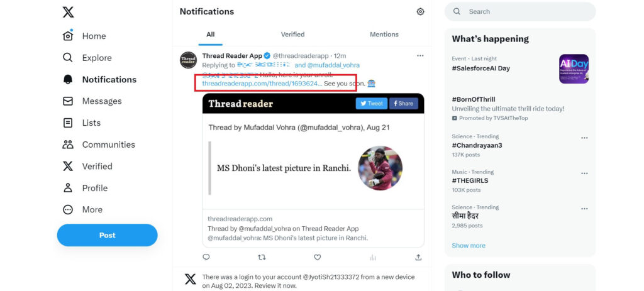Switch to the Verified notifications tab
644x291 pixels.
tap(292, 35)
